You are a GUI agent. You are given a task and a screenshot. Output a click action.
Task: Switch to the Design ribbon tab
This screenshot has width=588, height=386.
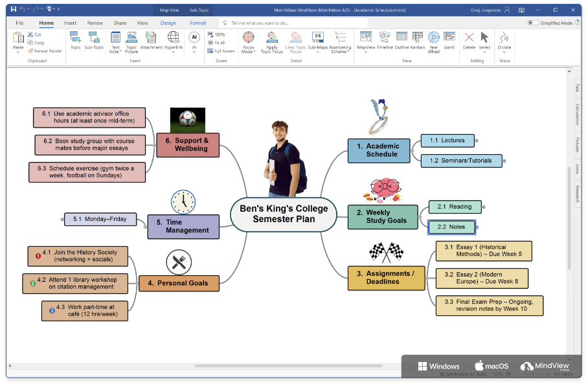(x=168, y=22)
